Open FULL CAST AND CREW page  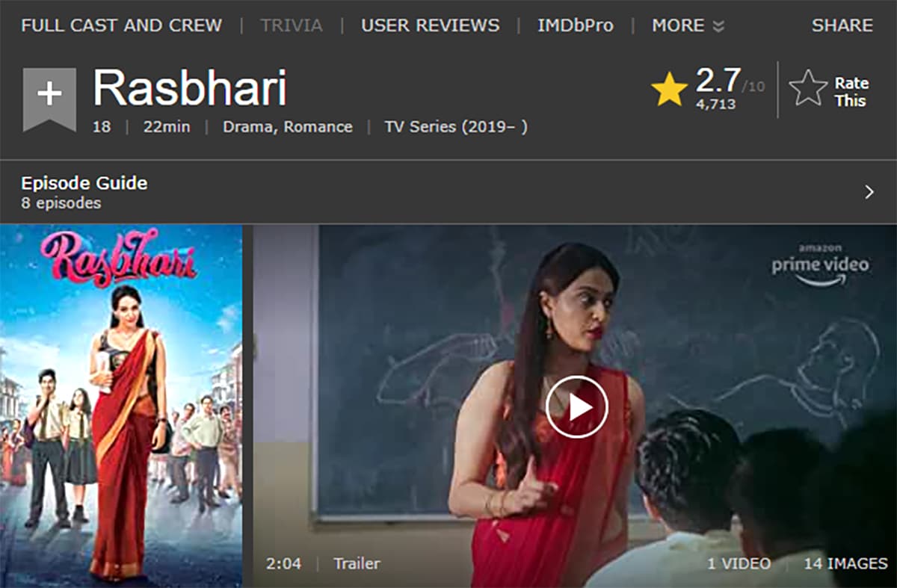(x=122, y=25)
